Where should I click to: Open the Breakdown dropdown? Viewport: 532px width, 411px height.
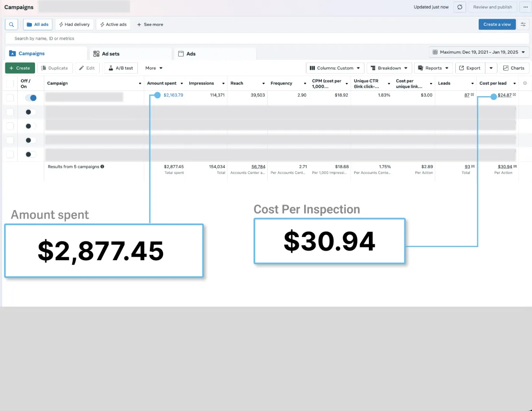[389, 68]
